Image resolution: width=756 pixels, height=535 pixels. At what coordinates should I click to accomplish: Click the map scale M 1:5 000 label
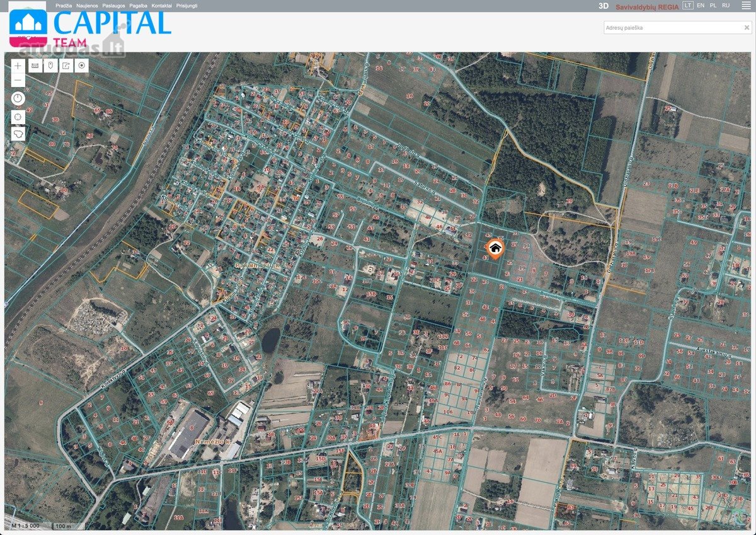pyautogui.click(x=26, y=526)
